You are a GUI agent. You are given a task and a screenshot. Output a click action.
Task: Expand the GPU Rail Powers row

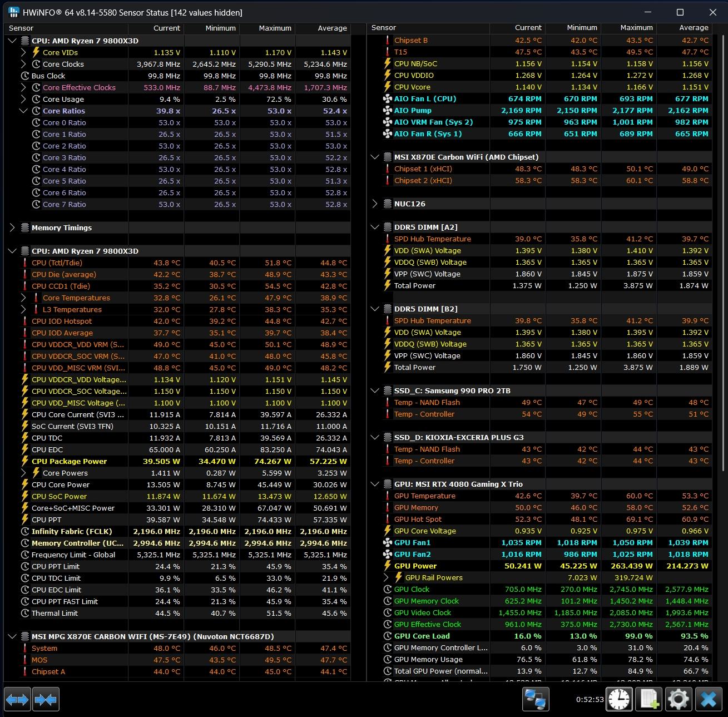[x=386, y=577]
